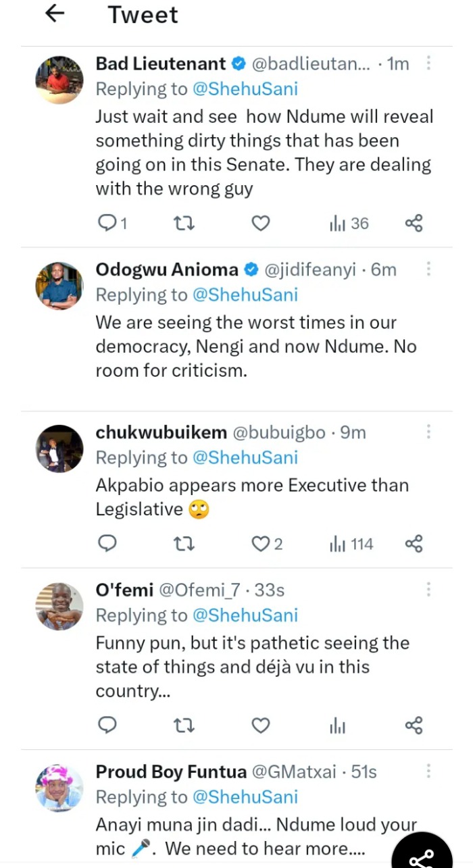Open more options for chukwubuikem's tweet
Viewport: 473px width, 868px height.
click(428, 432)
